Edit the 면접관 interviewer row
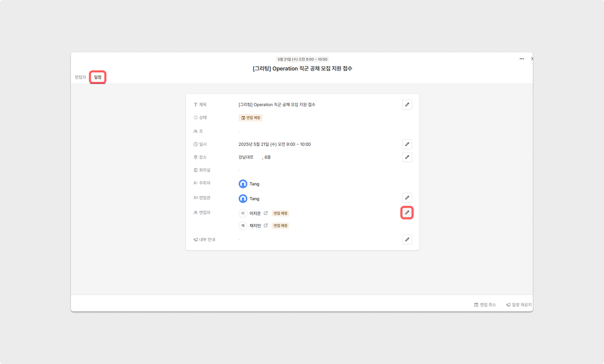This screenshot has height=364, width=604. coord(407,198)
